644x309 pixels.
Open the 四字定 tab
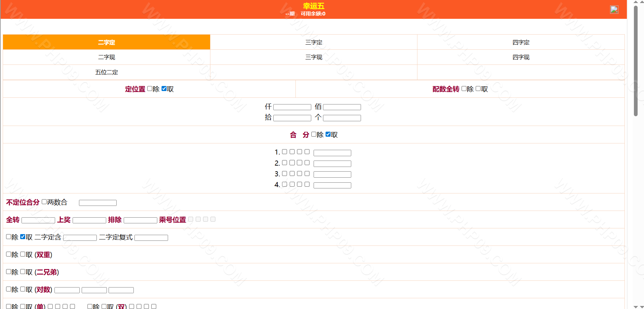(521, 42)
